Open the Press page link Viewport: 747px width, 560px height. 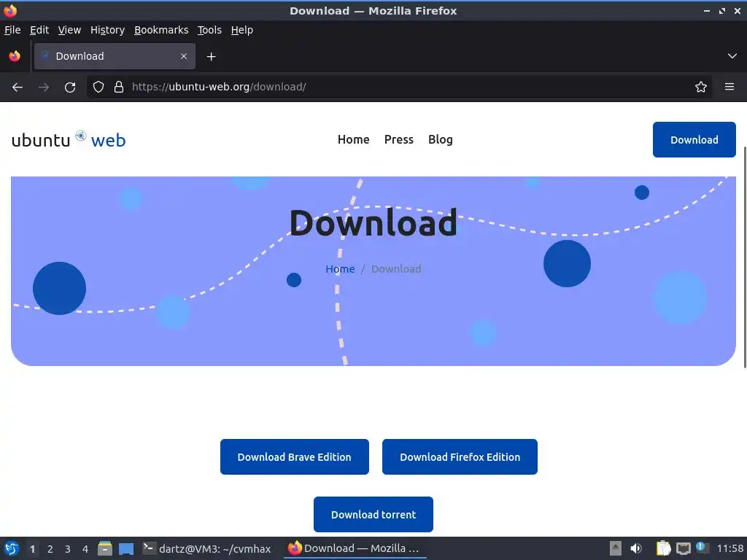point(399,139)
